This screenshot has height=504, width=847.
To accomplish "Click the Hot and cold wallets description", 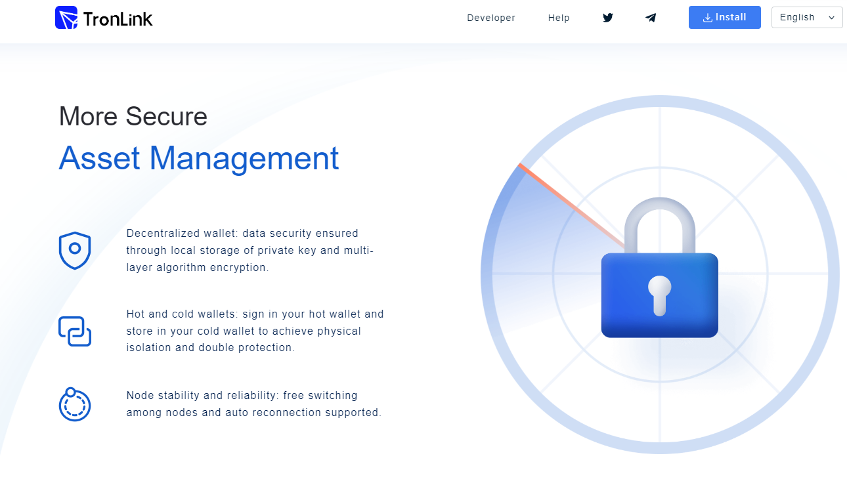I will pos(255,331).
